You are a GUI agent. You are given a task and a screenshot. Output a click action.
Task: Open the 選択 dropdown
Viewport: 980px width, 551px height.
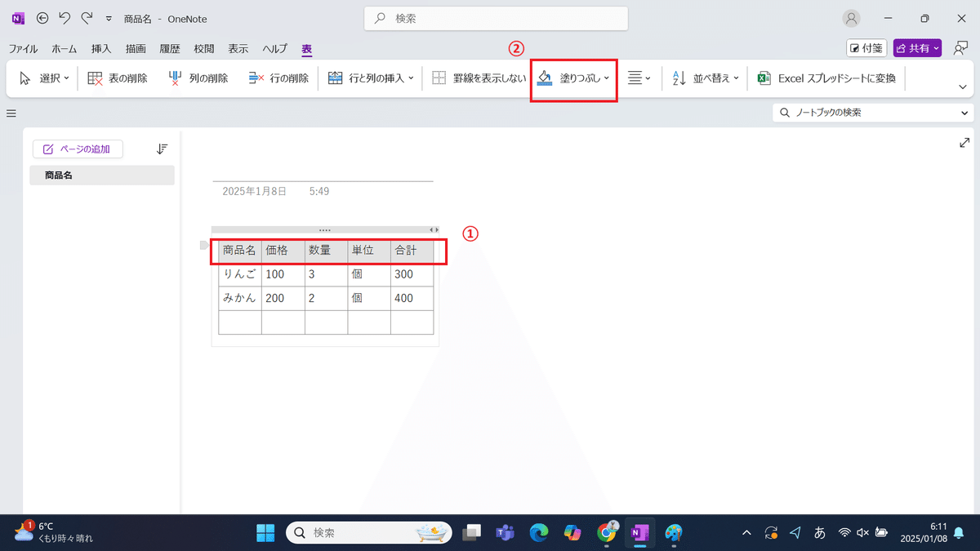[x=44, y=78]
